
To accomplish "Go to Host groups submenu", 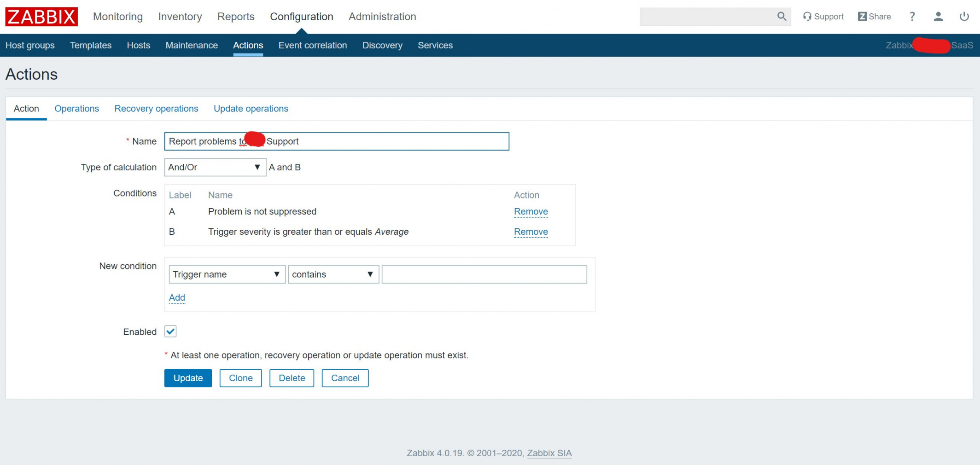I will (x=30, y=45).
